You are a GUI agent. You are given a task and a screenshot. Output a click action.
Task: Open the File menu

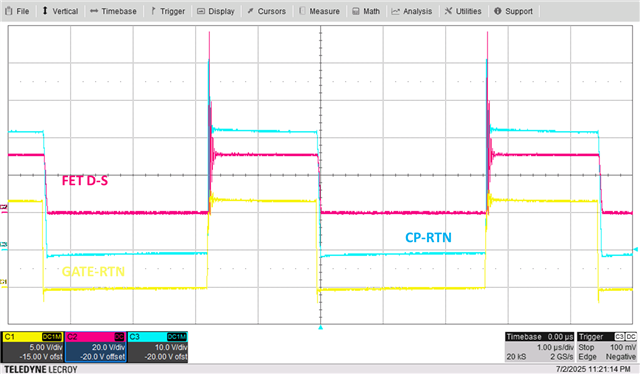tap(17, 11)
